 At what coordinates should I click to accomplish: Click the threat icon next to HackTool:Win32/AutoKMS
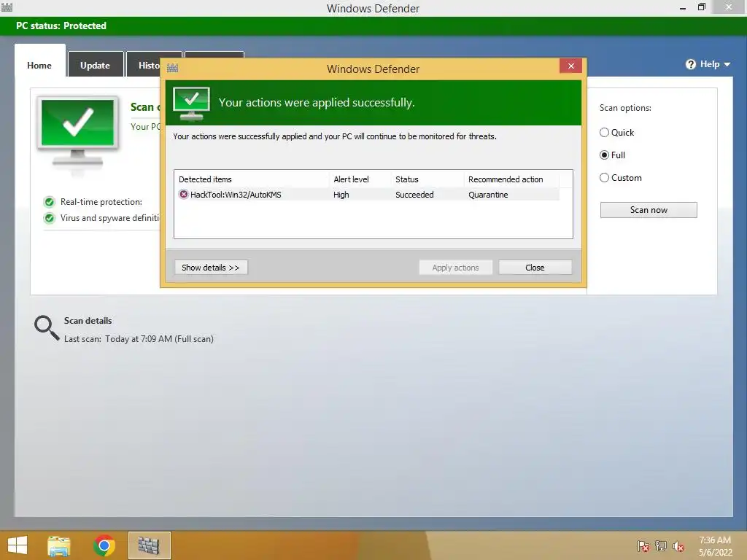tap(183, 194)
